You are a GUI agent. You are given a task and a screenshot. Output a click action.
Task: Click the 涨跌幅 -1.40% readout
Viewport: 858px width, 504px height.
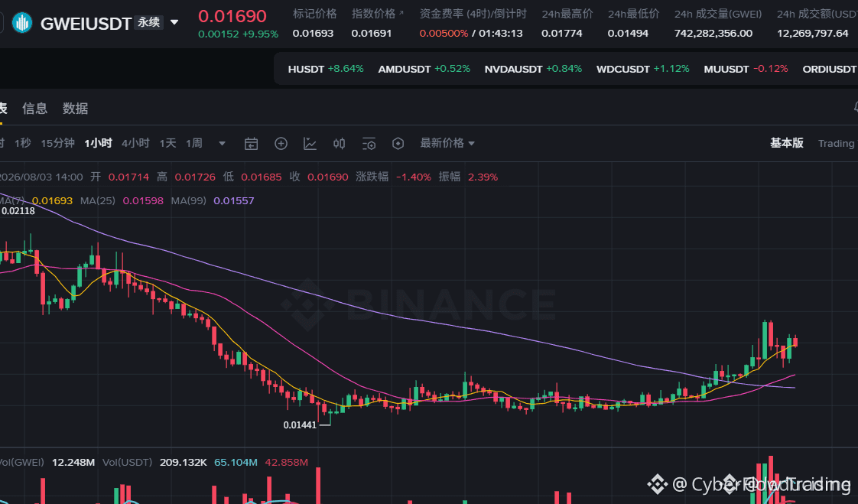393,177
